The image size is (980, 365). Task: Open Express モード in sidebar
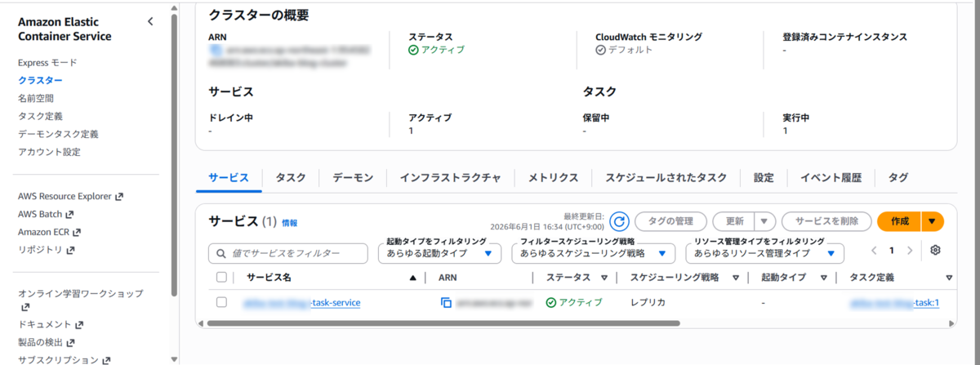[47, 62]
